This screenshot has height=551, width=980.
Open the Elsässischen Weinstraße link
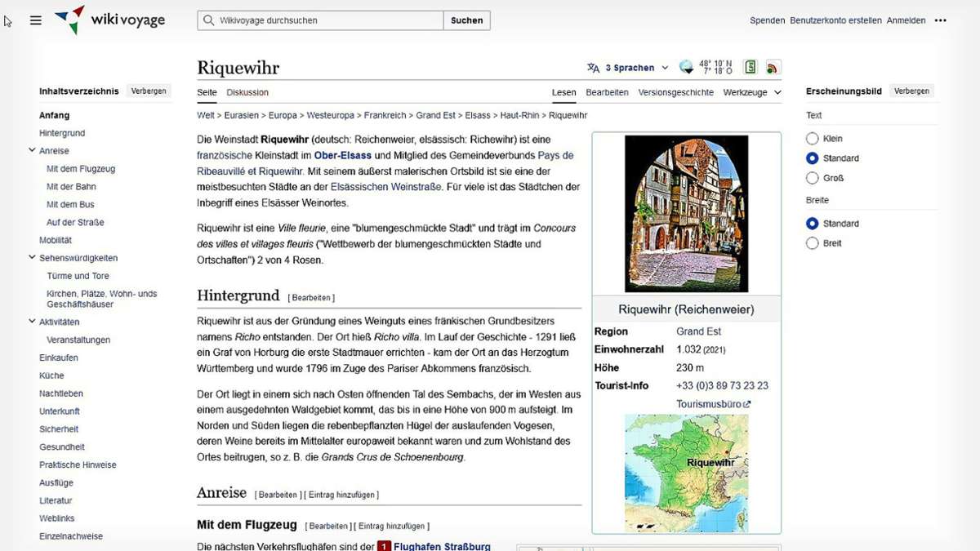pyautogui.click(x=386, y=187)
